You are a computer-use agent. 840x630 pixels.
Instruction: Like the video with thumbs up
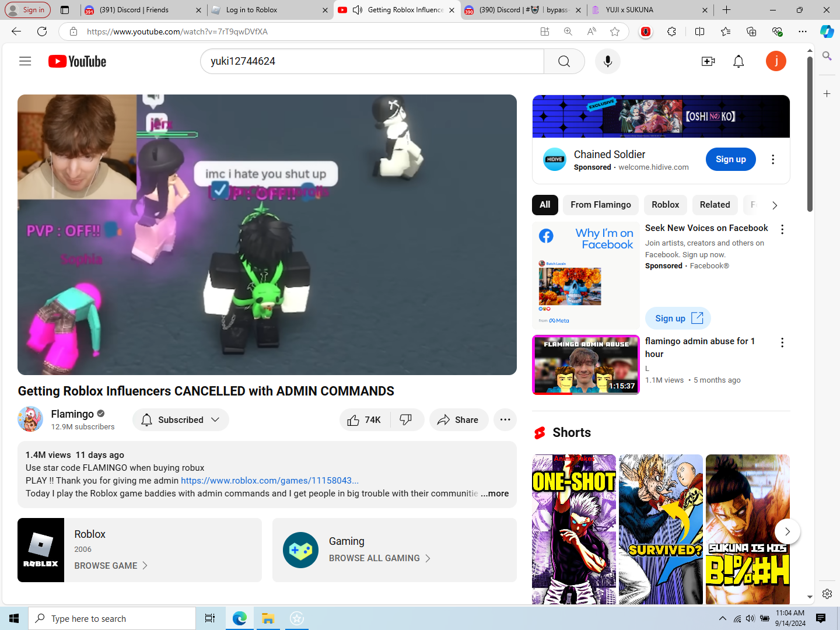click(364, 420)
